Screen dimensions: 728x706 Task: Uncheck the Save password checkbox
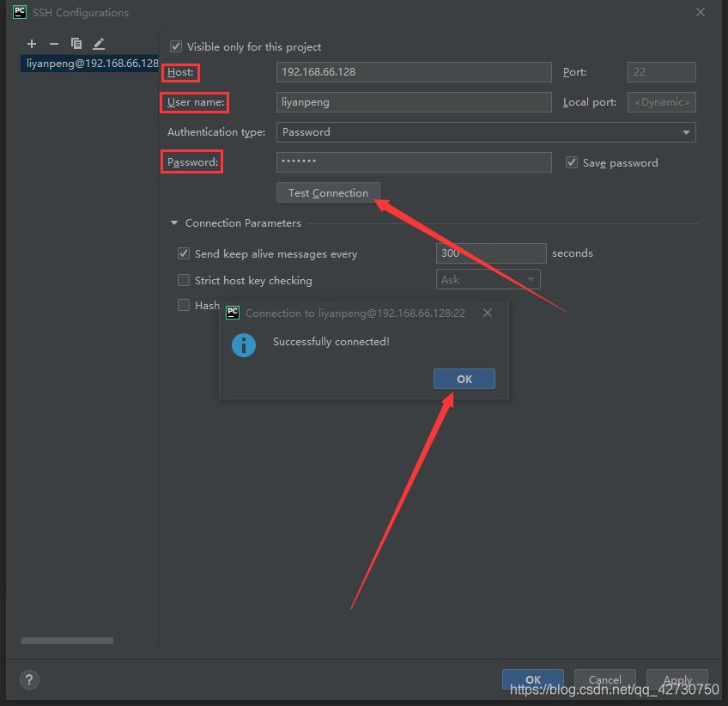point(572,162)
